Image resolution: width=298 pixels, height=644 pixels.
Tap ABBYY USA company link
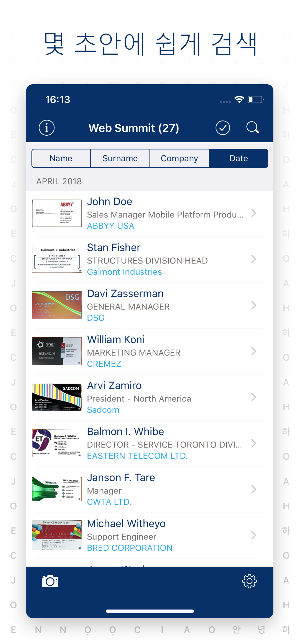tap(111, 226)
